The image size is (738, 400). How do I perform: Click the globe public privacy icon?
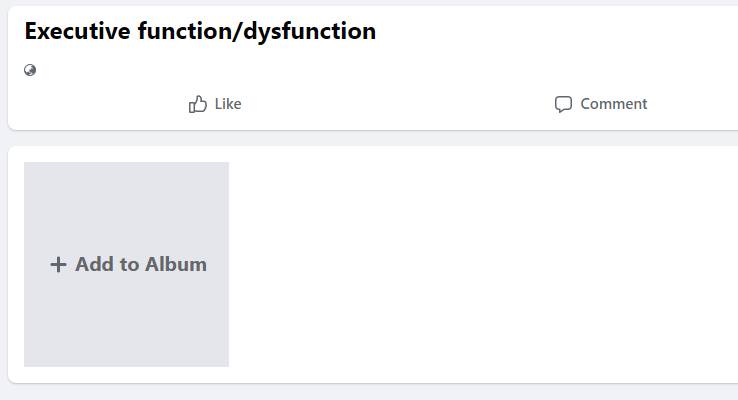point(30,70)
